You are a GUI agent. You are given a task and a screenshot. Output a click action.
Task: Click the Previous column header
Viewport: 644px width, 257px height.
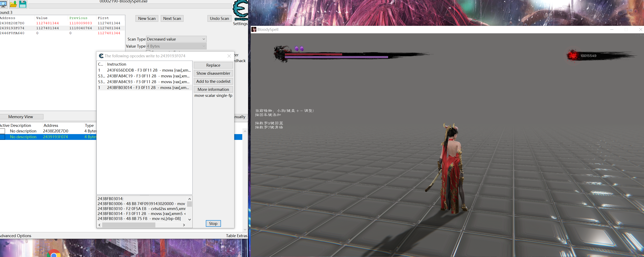[78, 18]
